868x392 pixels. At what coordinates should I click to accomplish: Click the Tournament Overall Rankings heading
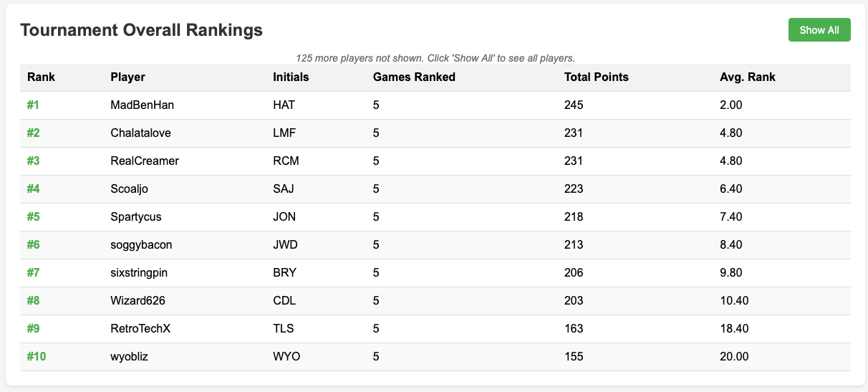[141, 30]
